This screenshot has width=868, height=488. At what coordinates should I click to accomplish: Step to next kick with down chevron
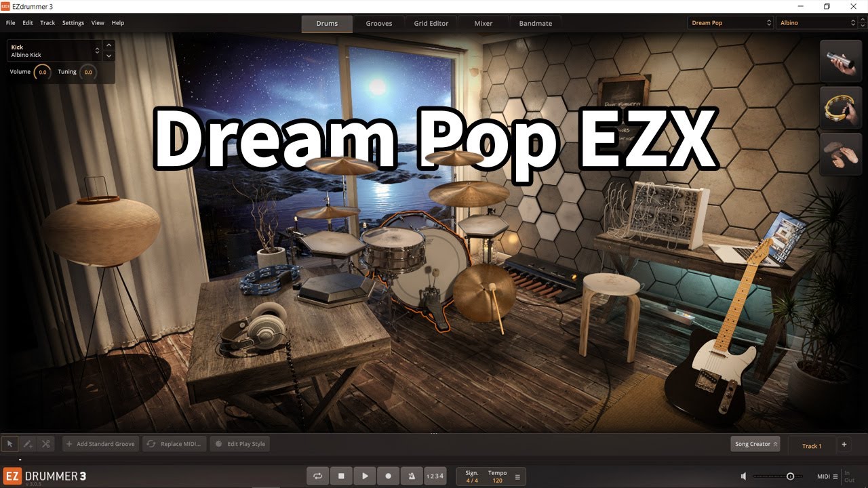click(109, 56)
